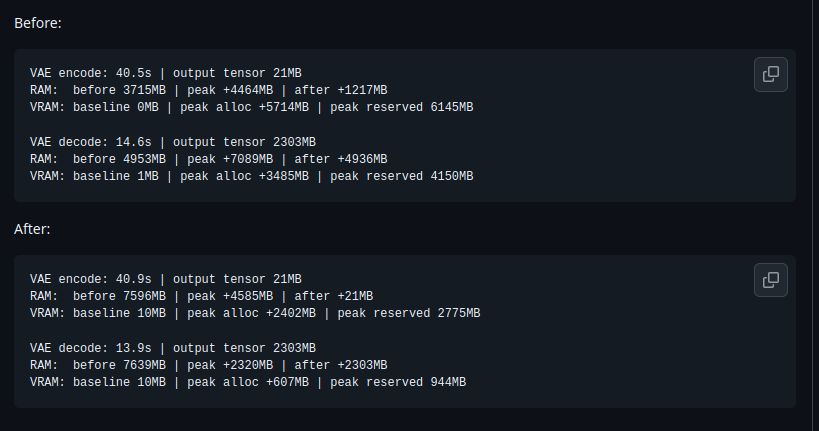
Task: Click the "peak alloc +5714MB" VRAM value
Action: [244, 107]
